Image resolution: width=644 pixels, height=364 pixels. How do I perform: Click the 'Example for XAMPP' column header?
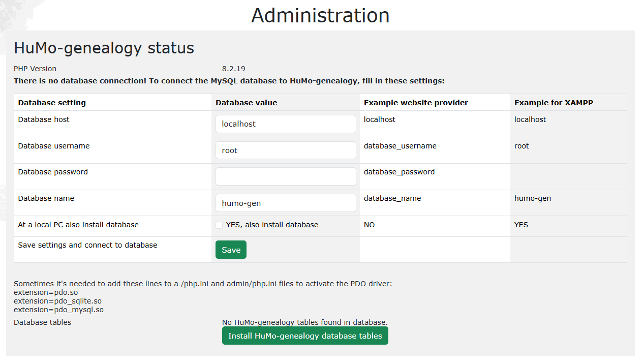pyautogui.click(x=554, y=103)
